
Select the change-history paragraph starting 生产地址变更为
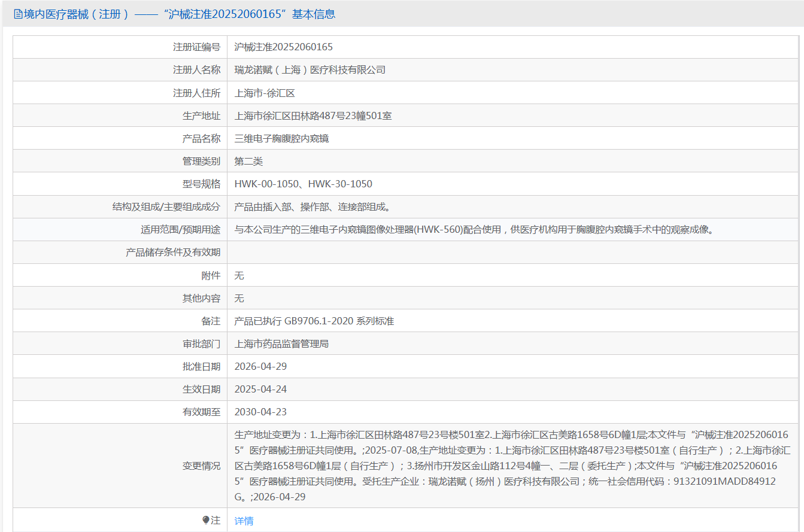tap(512, 466)
